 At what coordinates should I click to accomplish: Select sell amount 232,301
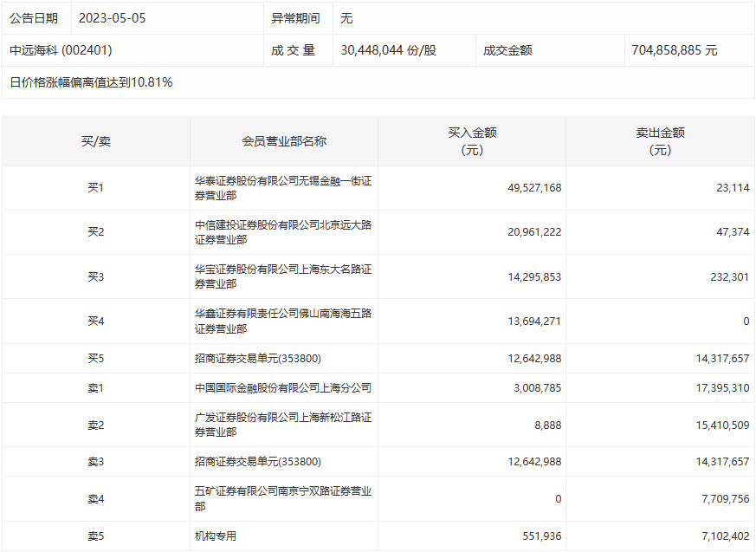tap(729, 277)
